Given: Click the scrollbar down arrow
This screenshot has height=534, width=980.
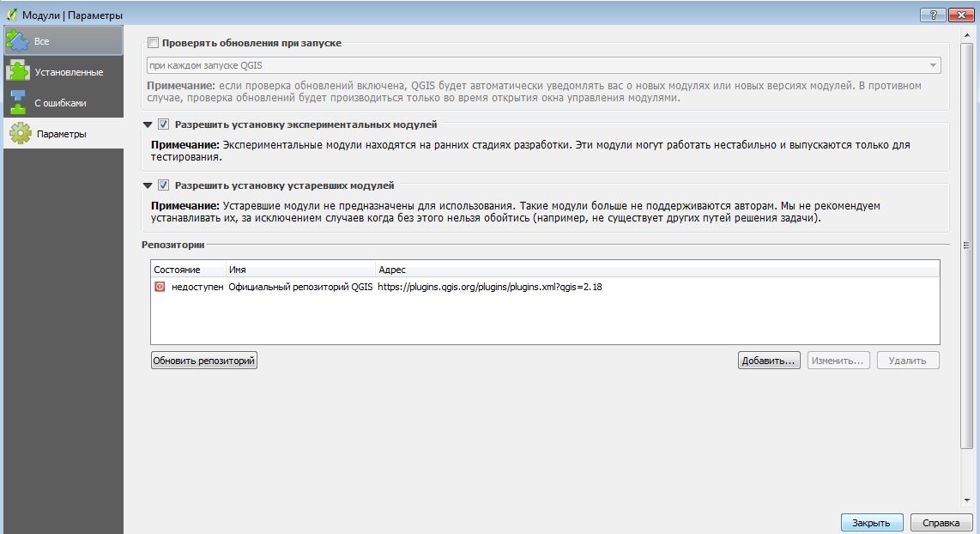Looking at the screenshot, I should coord(966,501).
